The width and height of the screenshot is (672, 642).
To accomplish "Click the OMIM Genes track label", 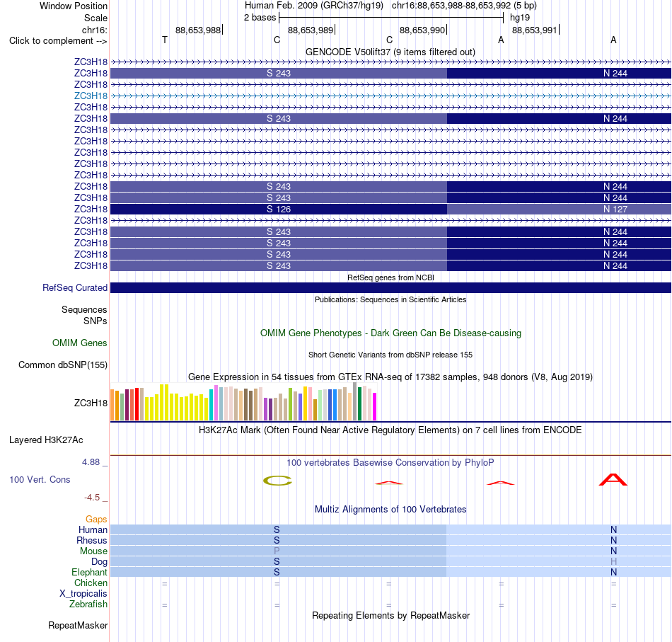I will (x=80, y=343).
